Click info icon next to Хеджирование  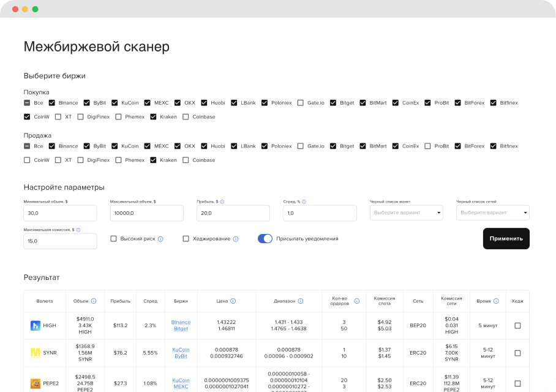(x=236, y=239)
